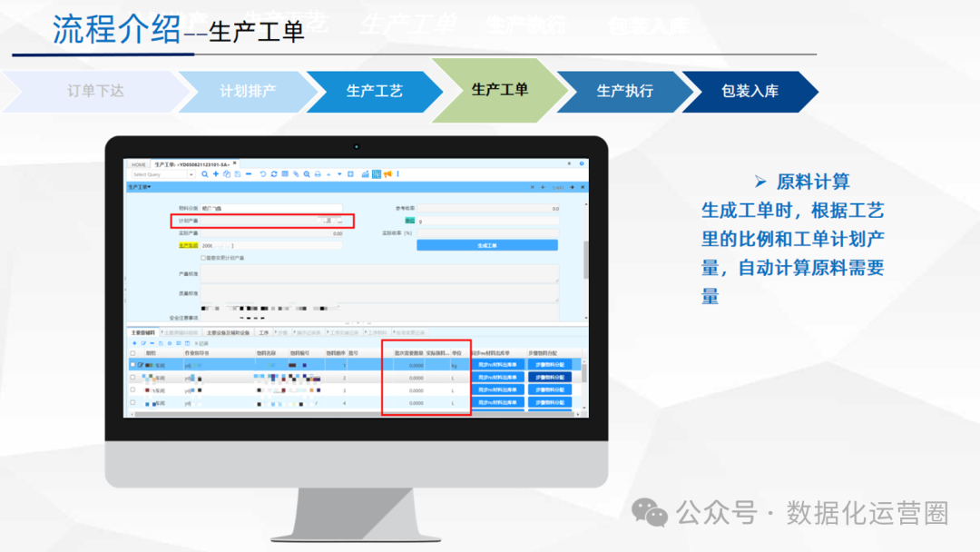Click the plus icon in materials sub-toolbar

pyautogui.click(x=134, y=343)
